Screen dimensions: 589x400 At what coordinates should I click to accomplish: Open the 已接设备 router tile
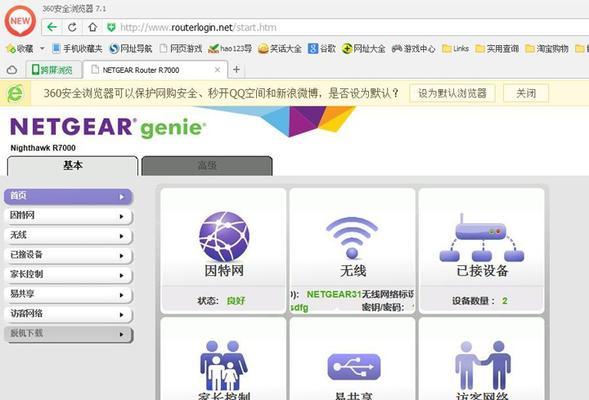[x=482, y=251]
